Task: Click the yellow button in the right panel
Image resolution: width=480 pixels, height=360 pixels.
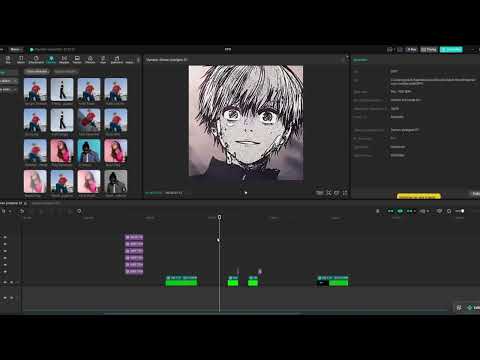Action: pos(419,196)
